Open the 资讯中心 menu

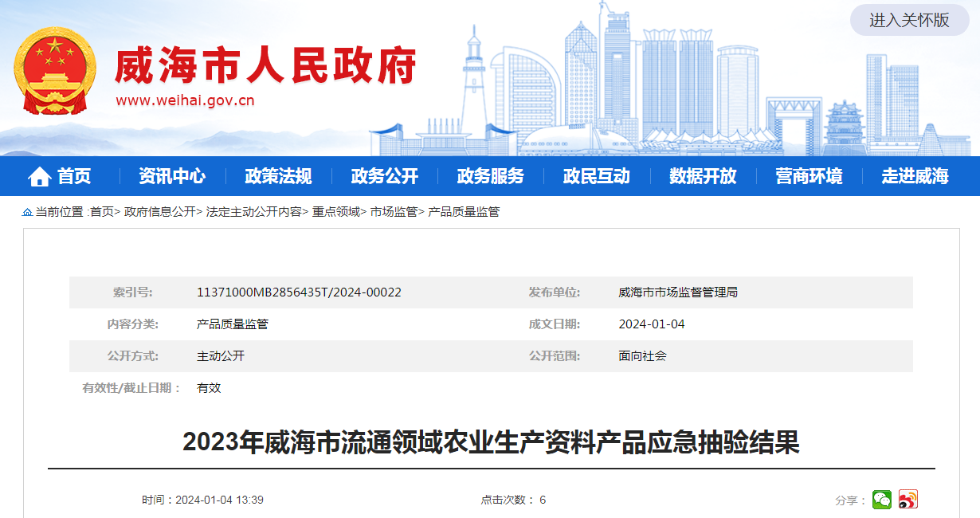[x=172, y=176]
